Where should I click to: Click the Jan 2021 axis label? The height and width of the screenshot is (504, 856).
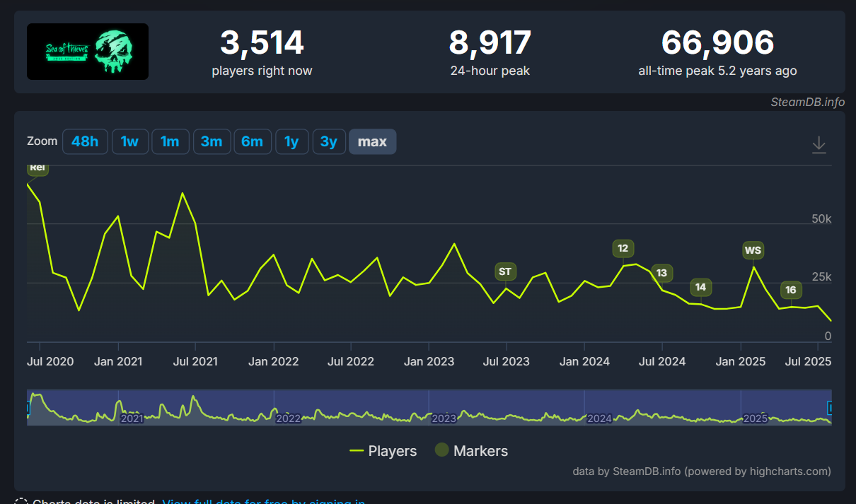click(118, 361)
